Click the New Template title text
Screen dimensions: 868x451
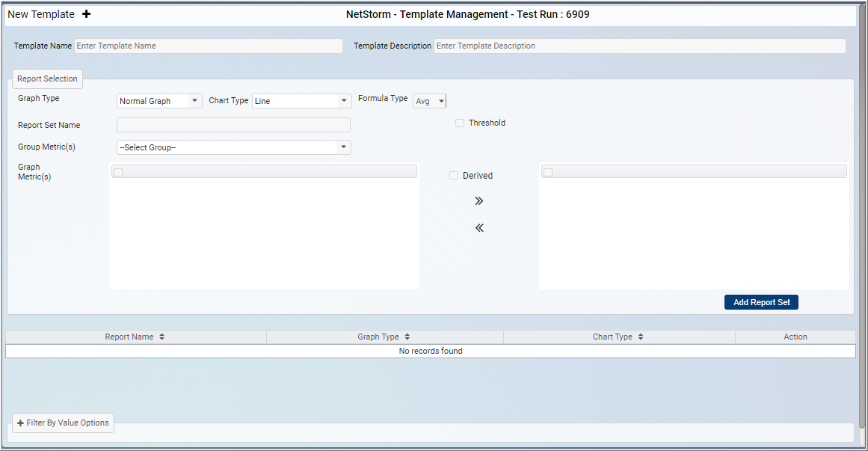coord(41,14)
